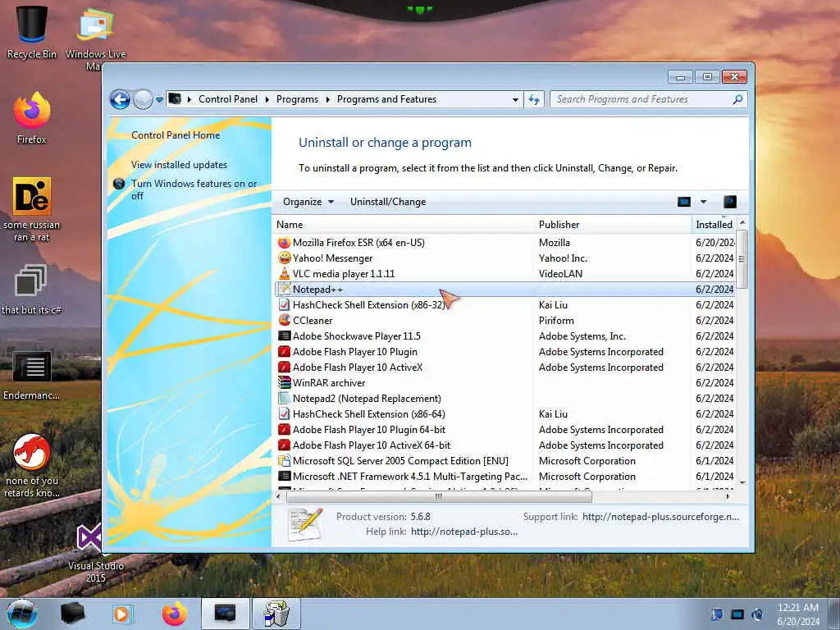Open media player taskbar icon
Image resolution: width=840 pixels, height=630 pixels.
coord(121,614)
